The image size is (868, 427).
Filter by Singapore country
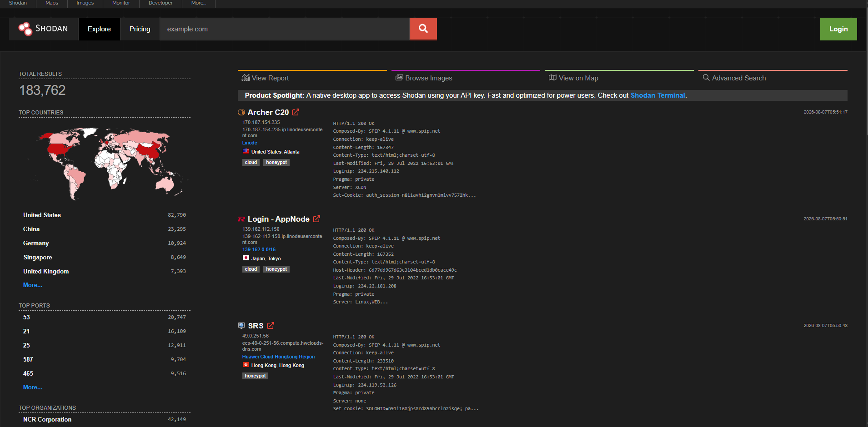[38, 257]
